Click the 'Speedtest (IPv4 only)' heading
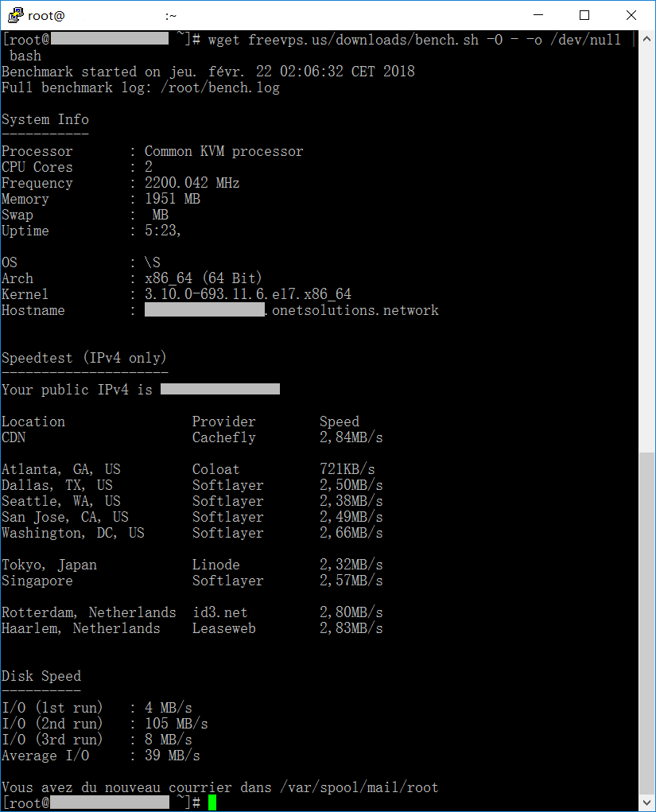This screenshot has width=656, height=812. (84, 358)
